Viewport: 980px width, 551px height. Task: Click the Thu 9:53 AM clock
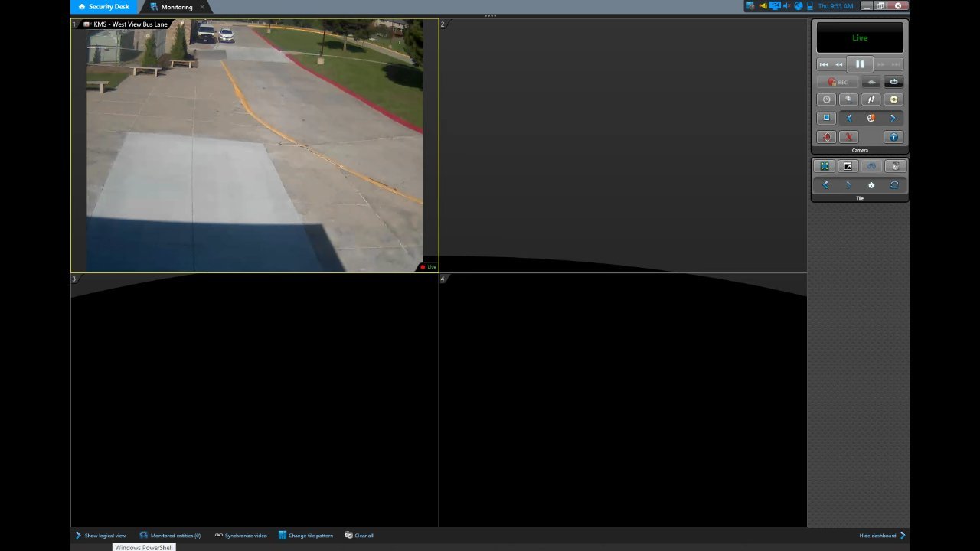tap(835, 6)
